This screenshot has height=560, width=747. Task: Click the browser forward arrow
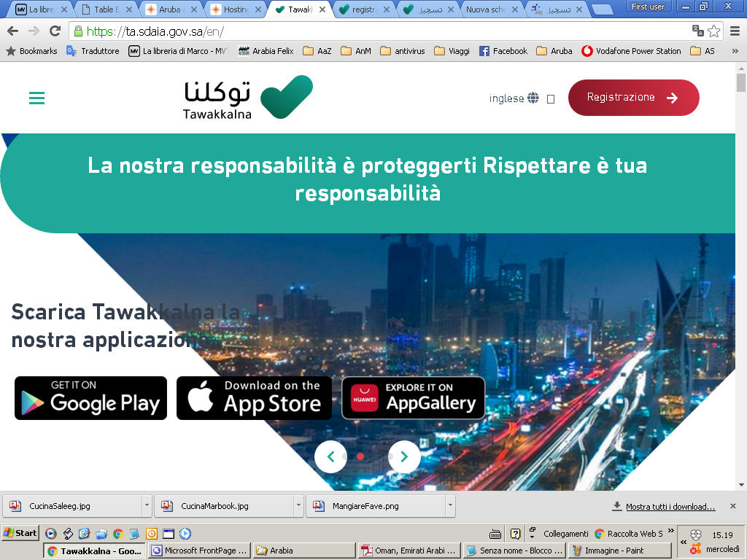point(34,31)
